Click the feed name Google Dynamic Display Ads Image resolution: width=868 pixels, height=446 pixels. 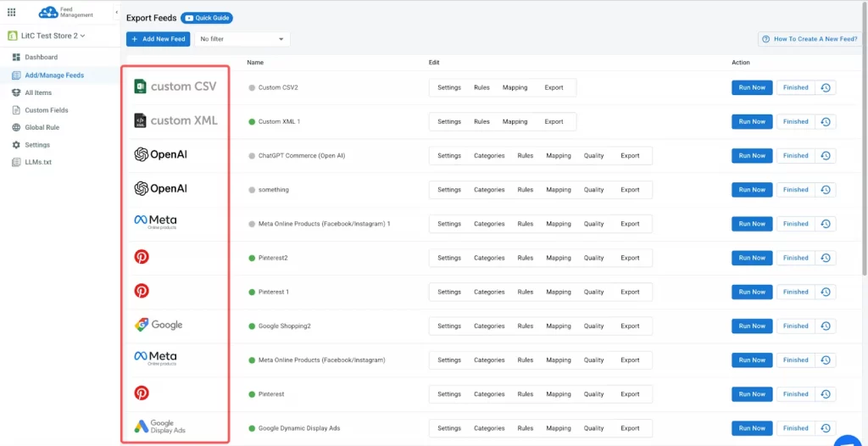(299, 428)
